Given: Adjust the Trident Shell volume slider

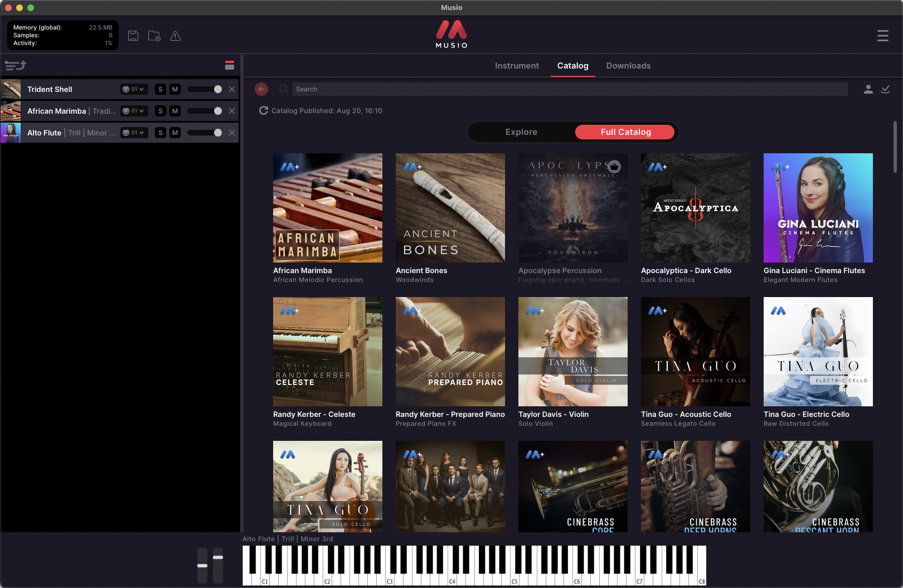Looking at the screenshot, I should (205, 89).
